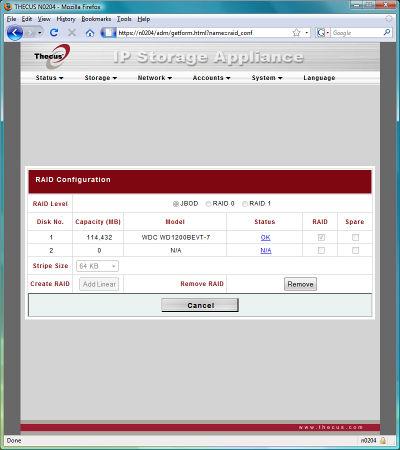Toggle RAID checkbox for disk 2
Viewport: 400px width, 450px height.
coord(321,250)
